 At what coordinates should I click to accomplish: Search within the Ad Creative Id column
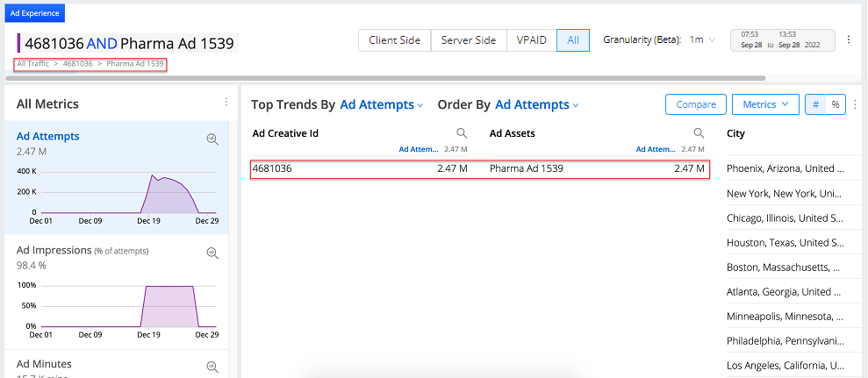pyautogui.click(x=462, y=133)
